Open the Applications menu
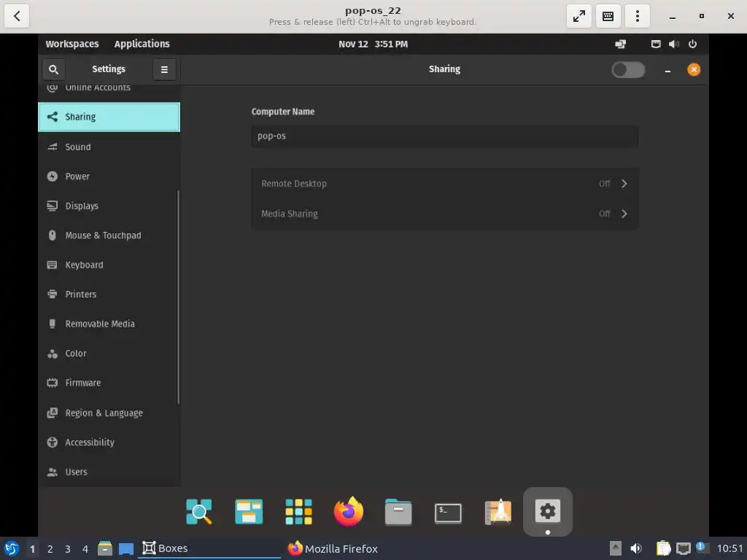747x560 pixels. pyautogui.click(x=142, y=44)
